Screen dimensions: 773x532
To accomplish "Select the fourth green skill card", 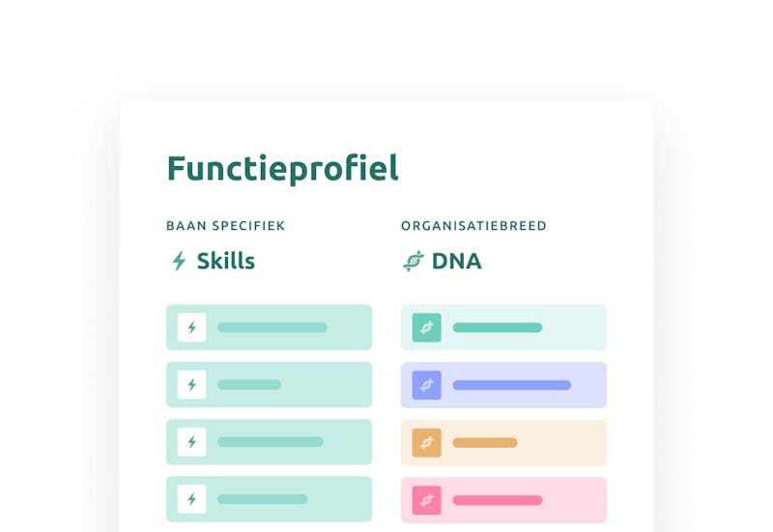I will [x=270, y=499].
